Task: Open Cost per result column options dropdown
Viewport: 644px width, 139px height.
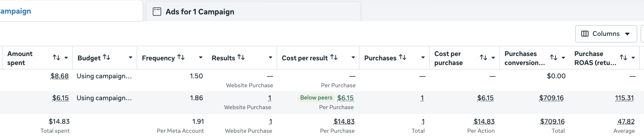Action: 353,57
